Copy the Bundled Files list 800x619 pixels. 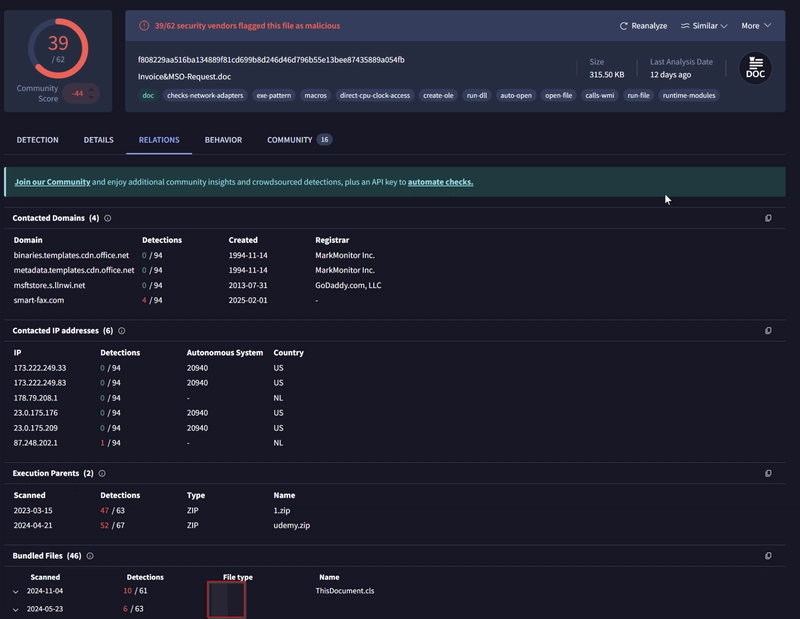pos(768,556)
